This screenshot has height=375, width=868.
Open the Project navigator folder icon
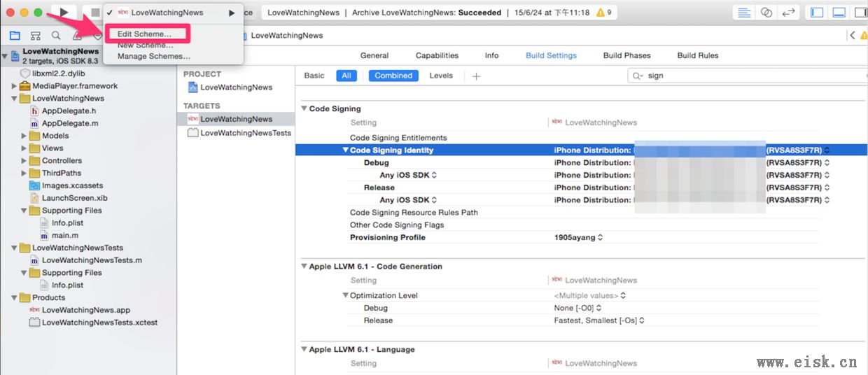pyautogui.click(x=15, y=35)
